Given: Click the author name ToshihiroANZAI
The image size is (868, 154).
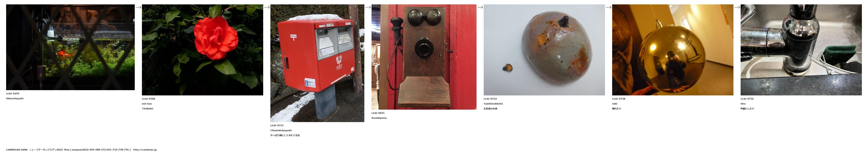Looking at the screenshot, I should tap(493, 104).
